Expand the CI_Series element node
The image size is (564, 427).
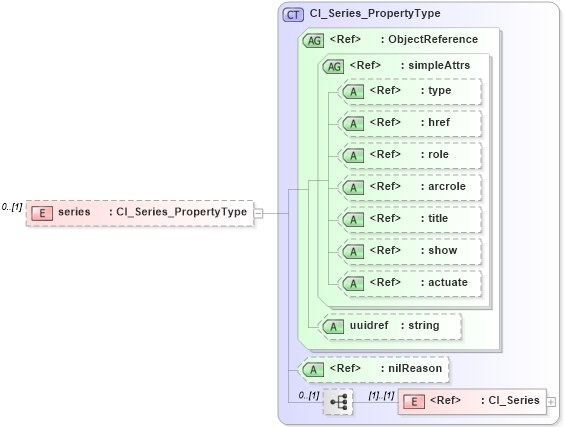(551, 402)
